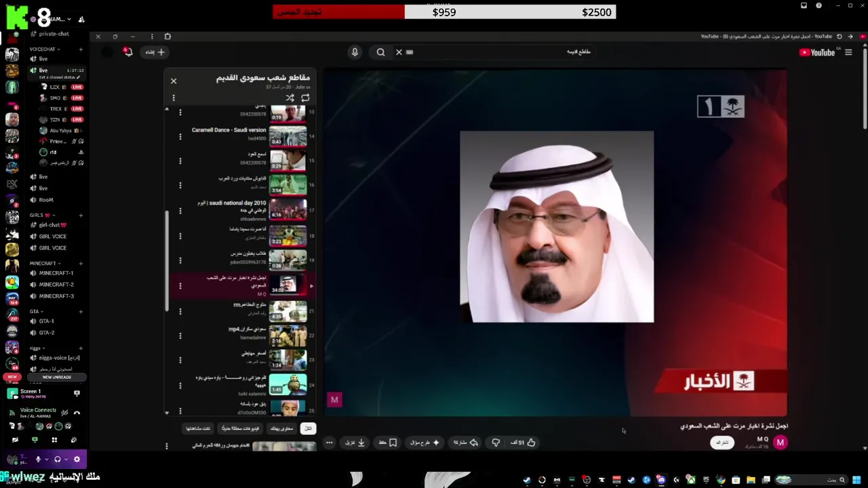Download the video
Image resolution: width=868 pixels, height=488 pixels.
point(355,443)
